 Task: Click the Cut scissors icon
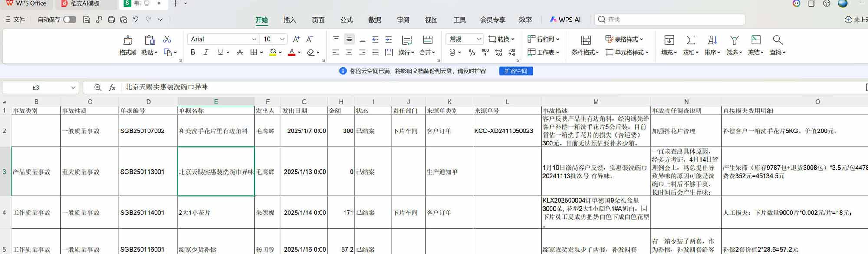(167, 39)
